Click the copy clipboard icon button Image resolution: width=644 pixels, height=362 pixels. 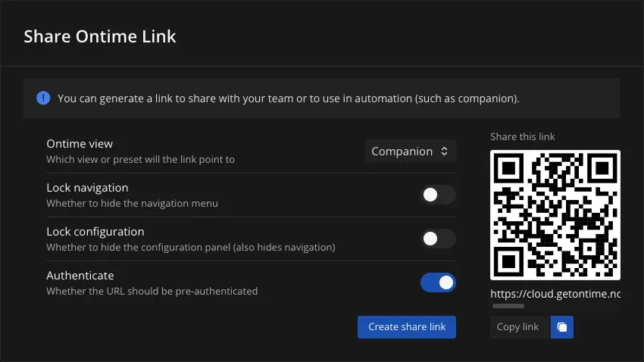tap(561, 327)
